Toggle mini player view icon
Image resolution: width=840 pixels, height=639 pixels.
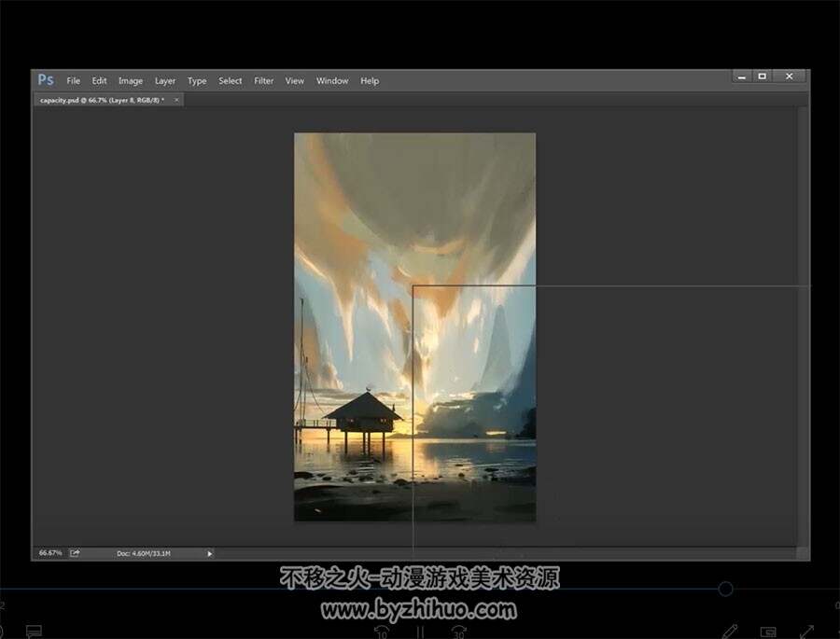coord(768,632)
